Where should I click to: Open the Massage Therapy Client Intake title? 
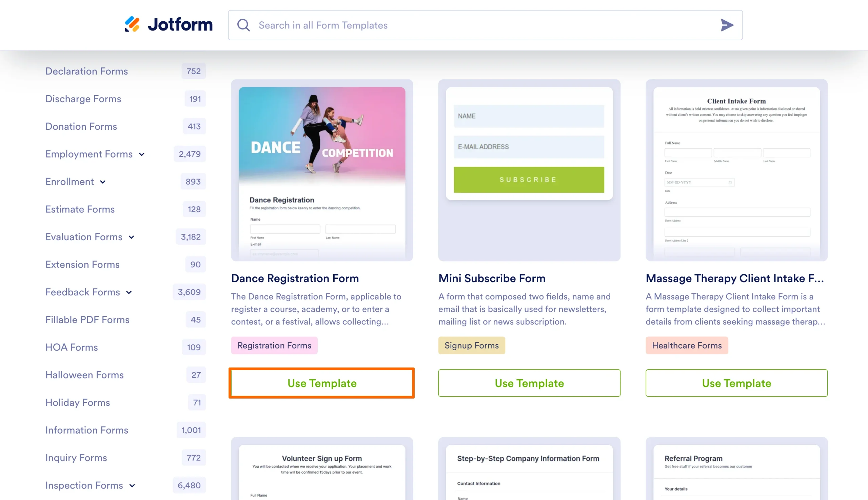pyautogui.click(x=735, y=278)
